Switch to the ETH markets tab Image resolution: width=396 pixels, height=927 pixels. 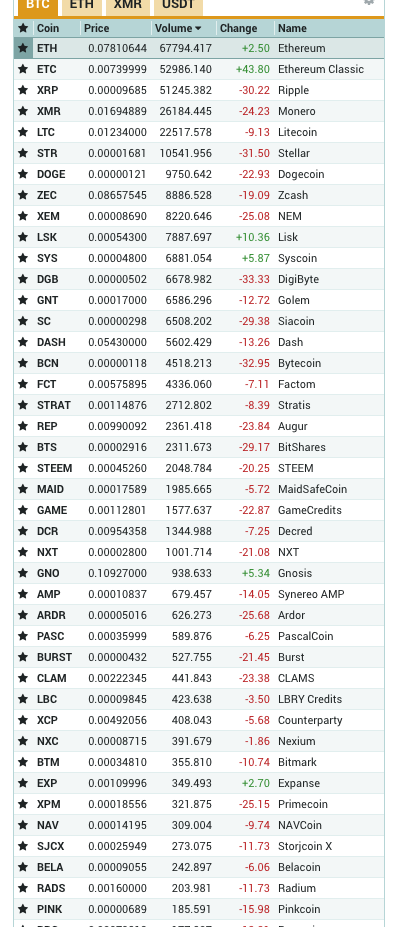[x=82, y=5]
